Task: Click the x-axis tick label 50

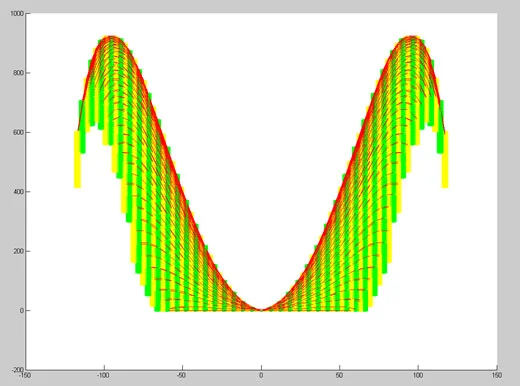Action: pyautogui.click(x=339, y=375)
